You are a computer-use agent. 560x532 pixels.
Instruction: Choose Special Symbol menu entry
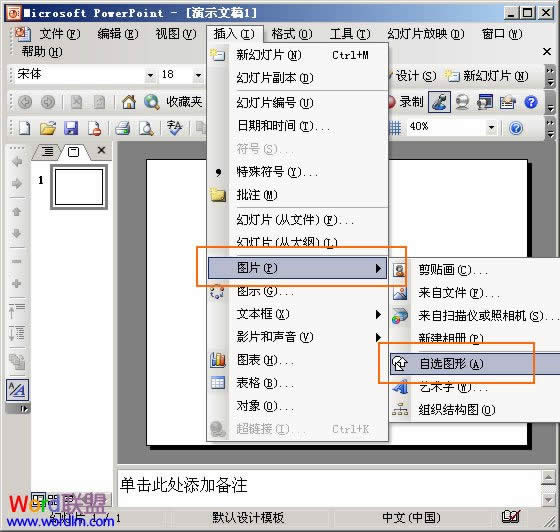coord(298,172)
